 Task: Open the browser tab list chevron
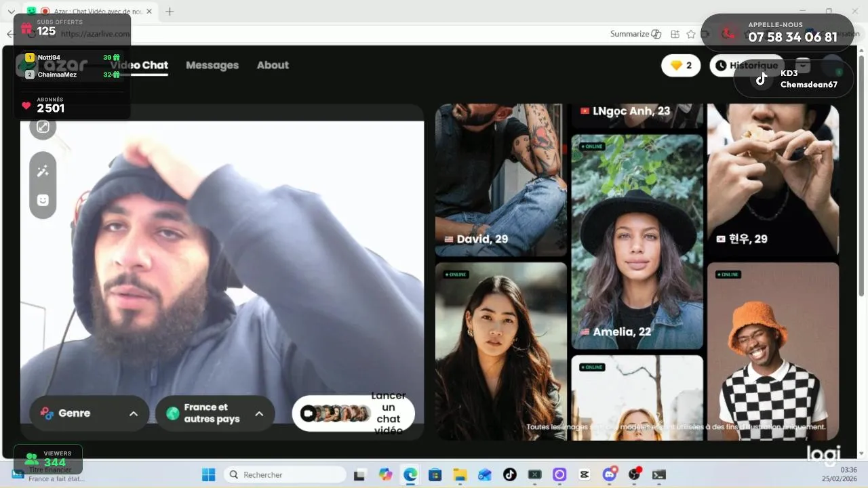click(x=11, y=12)
